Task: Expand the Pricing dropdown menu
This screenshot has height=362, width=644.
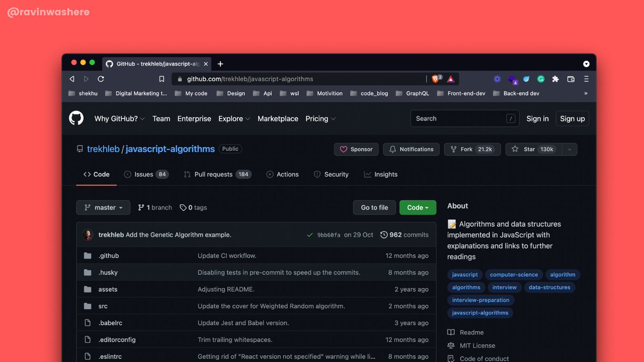Action: pos(320,119)
